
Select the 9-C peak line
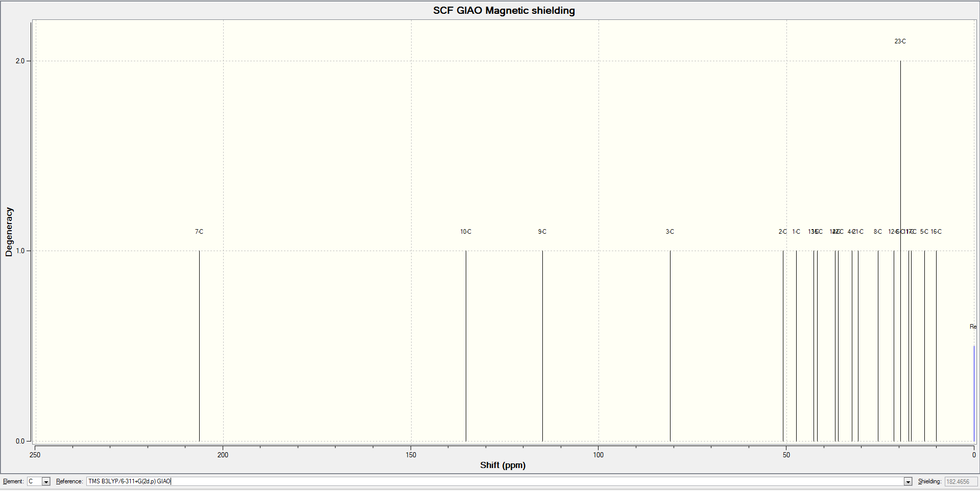coord(542,346)
